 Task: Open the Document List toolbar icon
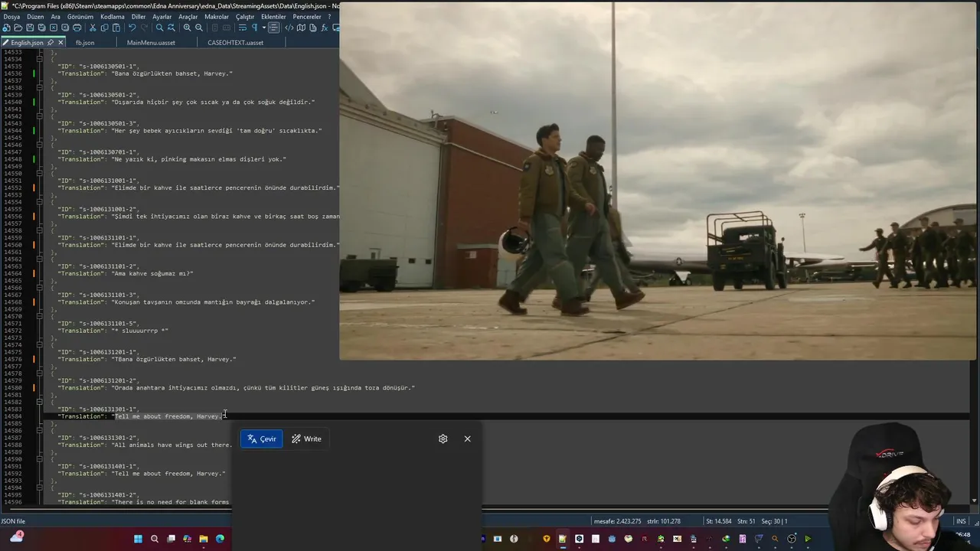(313, 28)
